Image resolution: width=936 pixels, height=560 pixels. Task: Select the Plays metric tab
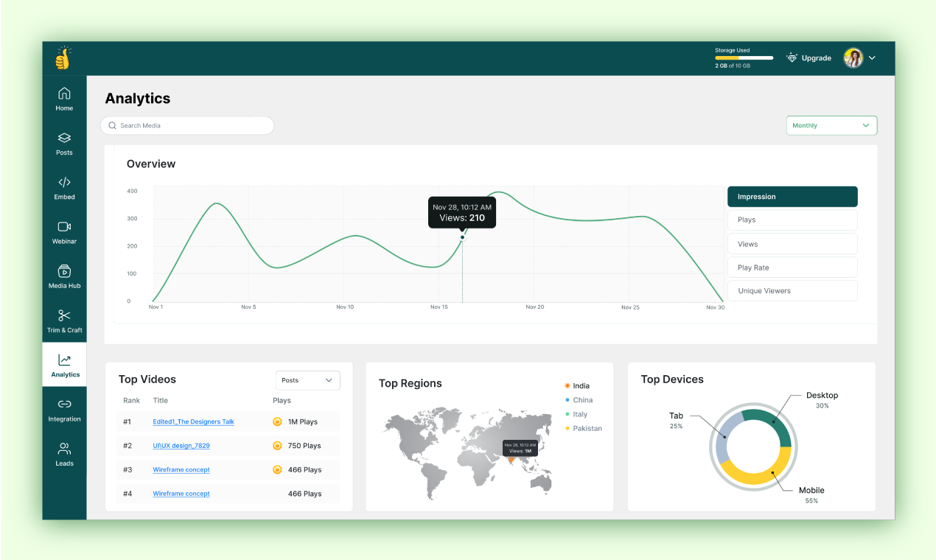click(792, 220)
